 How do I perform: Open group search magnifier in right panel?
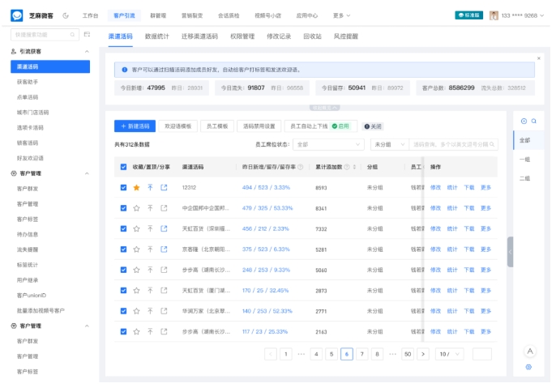pyautogui.click(x=534, y=121)
